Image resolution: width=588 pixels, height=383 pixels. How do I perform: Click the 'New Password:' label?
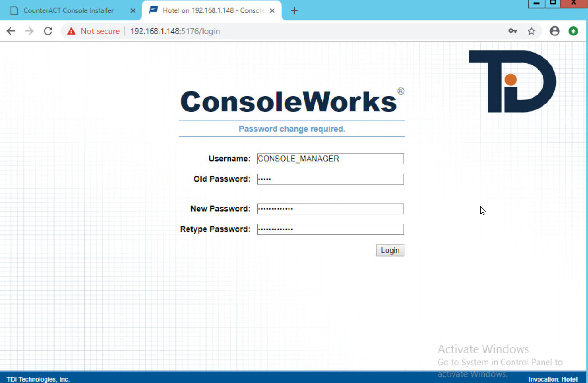pyautogui.click(x=220, y=209)
